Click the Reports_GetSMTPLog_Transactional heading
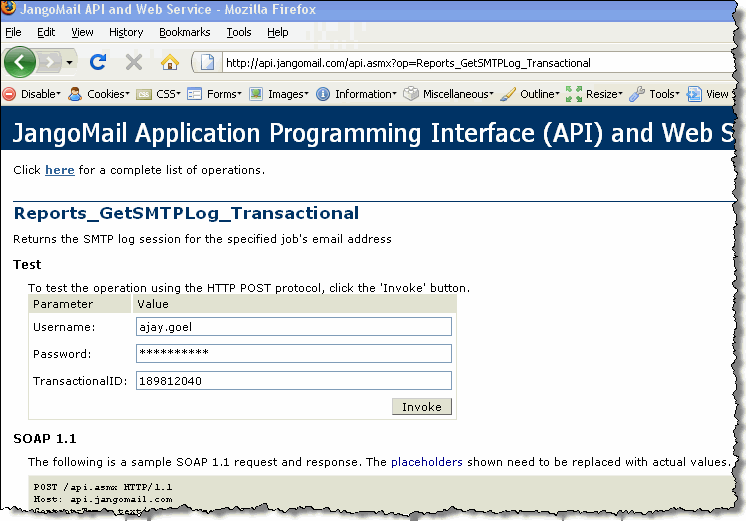 (x=186, y=213)
